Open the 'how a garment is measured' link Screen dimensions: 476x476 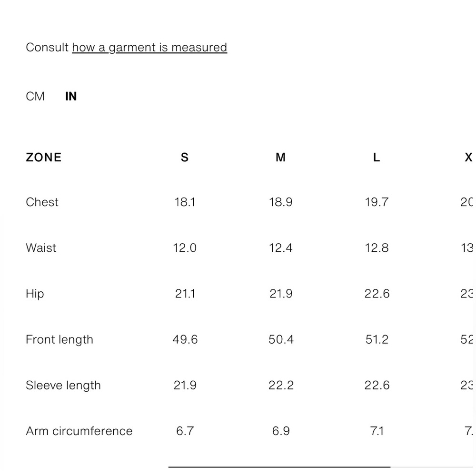(x=149, y=48)
